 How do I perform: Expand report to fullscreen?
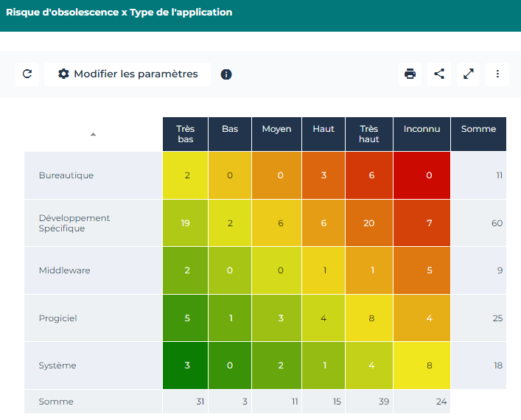click(468, 74)
